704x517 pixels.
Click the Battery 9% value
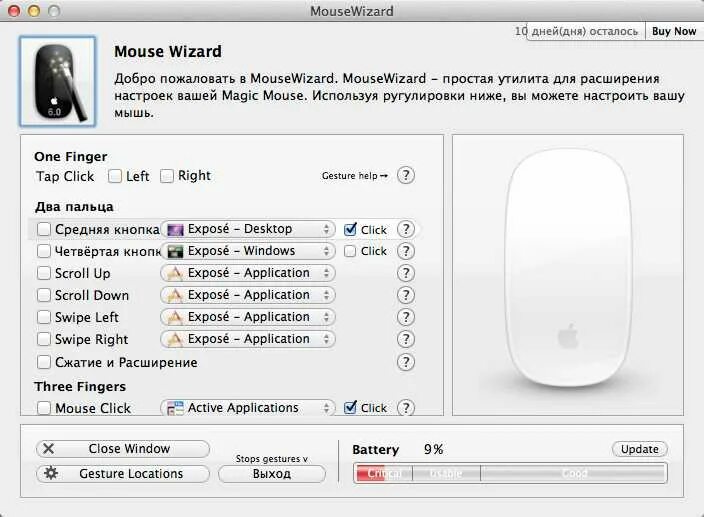tap(433, 449)
